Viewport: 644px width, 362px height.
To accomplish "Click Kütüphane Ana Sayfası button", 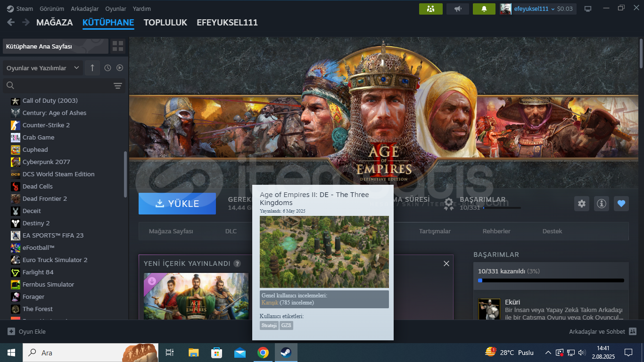I will pos(55,46).
